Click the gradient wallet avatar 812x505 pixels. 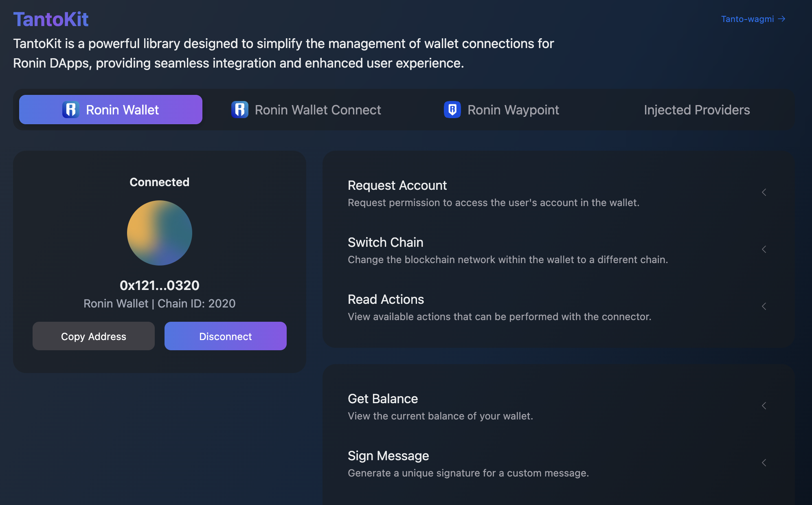point(160,233)
